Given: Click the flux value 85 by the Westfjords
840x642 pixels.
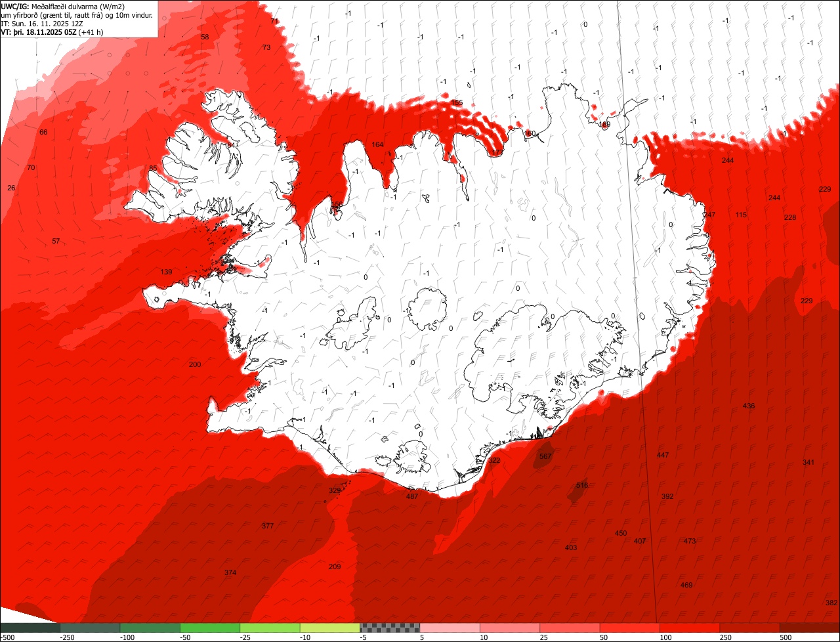Looking at the screenshot, I should pos(153,168).
